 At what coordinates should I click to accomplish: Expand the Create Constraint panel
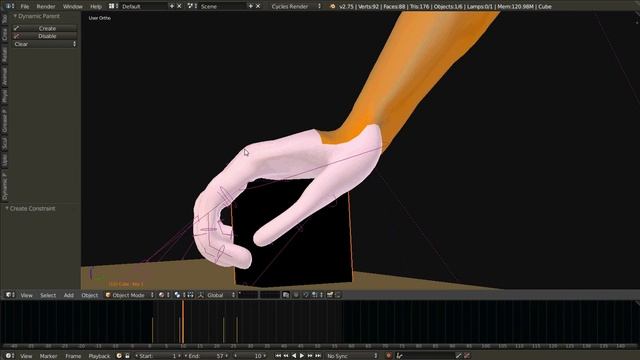pyautogui.click(x=30, y=208)
